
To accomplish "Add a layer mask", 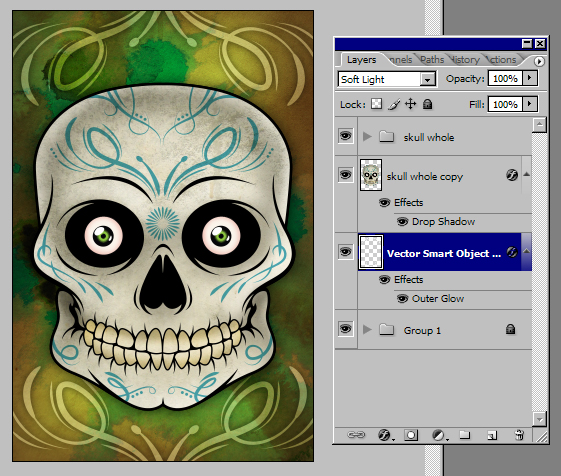I will pyautogui.click(x=411, y=435).
